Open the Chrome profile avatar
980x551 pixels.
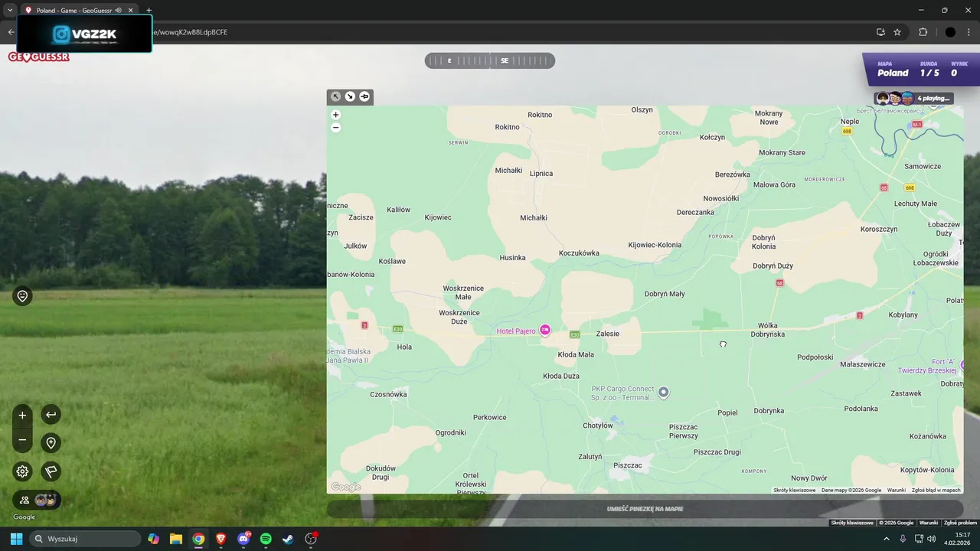[950, 32]
